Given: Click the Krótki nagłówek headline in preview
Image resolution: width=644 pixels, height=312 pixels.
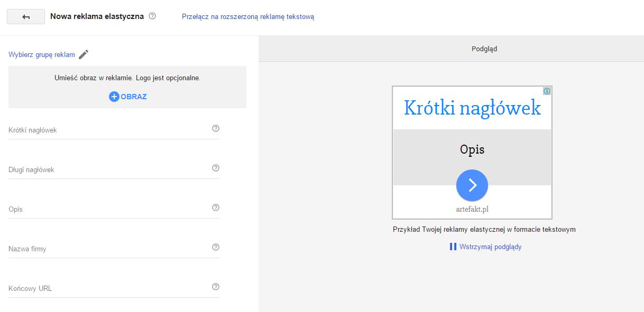Looking at the screenshot, I should [x=472, y=108].
